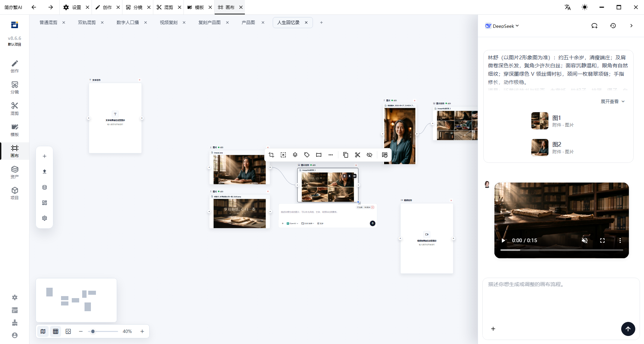
Task: Open the layers tool in floating toolbar
Action: (x=295, y=155)
